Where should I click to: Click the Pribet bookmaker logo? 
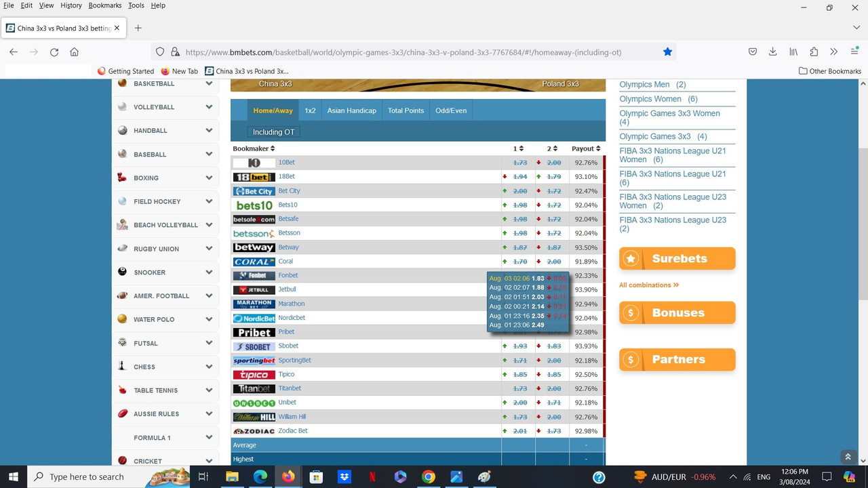[x=254, y=332]
